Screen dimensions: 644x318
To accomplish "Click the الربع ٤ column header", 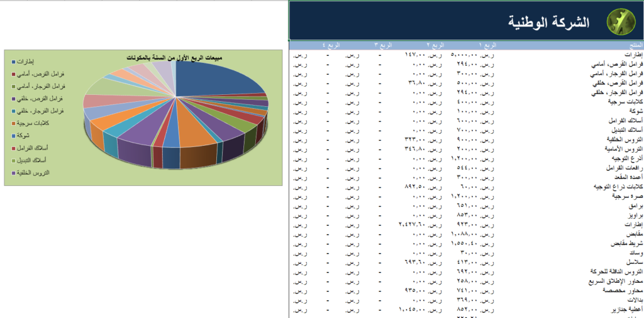I will coord(331,45).
